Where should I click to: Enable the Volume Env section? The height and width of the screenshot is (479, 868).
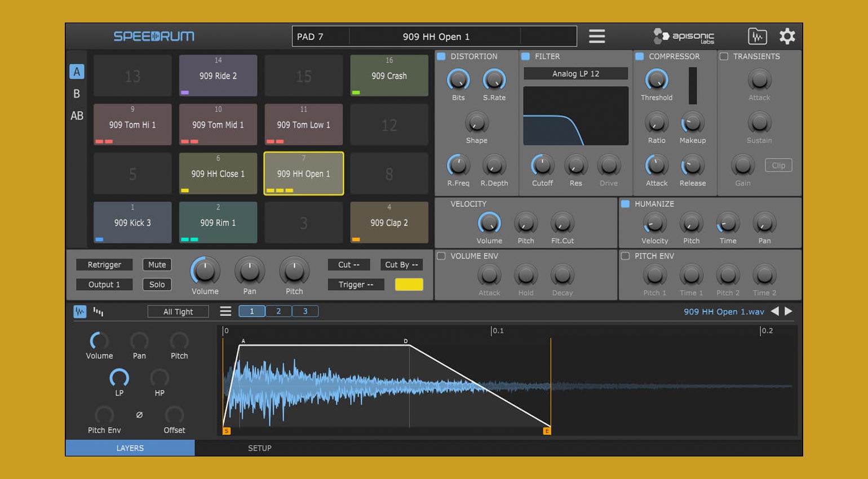(x=441, y=256)
